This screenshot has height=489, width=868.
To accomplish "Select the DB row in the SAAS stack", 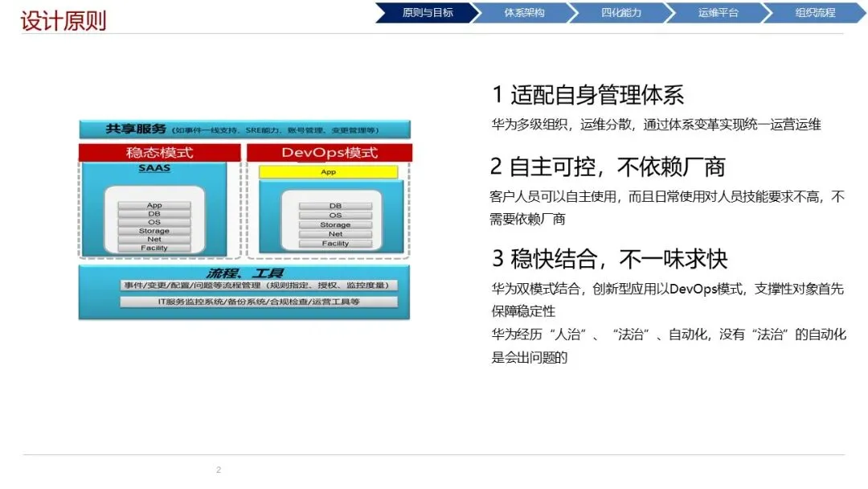I will pos(154,214).
